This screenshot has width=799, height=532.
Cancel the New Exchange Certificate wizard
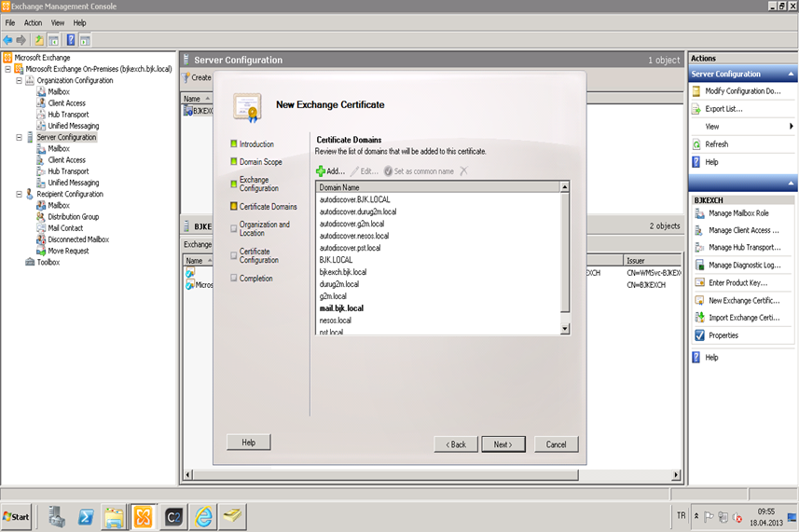pyautogui.click(x=556, y=444)
